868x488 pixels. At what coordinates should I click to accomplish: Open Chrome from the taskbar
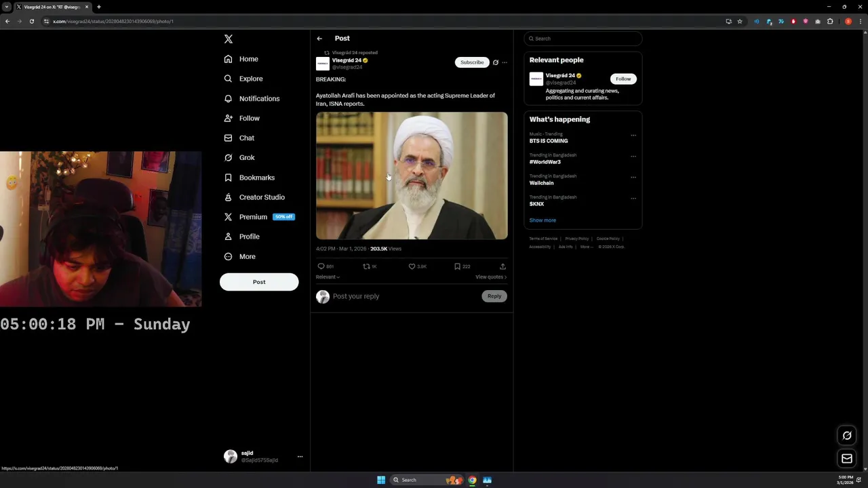tap(473, 480)
